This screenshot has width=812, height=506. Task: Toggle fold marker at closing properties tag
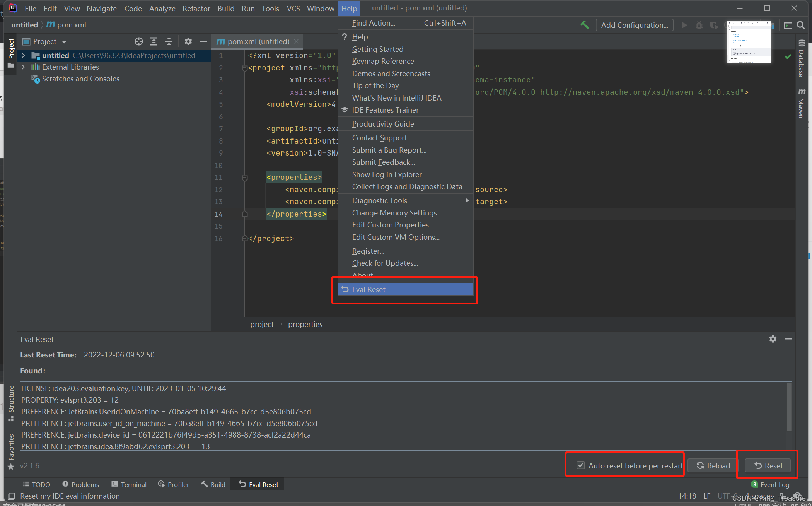pyautogui.click(x=244, y=214)
